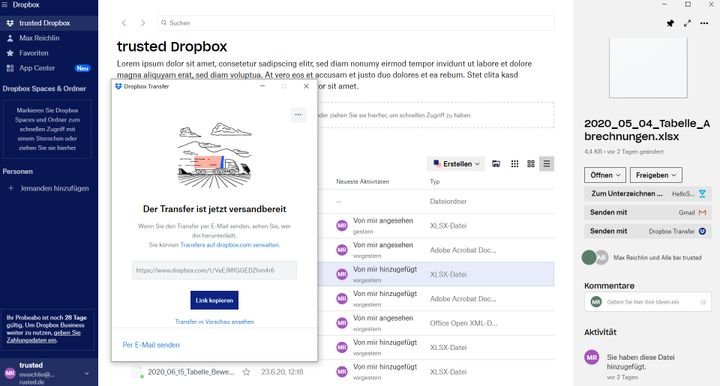Viewport: 720px width, 386px height.
Task: Open the hamburger menu next to Dropbox
Action: [5, 5]
